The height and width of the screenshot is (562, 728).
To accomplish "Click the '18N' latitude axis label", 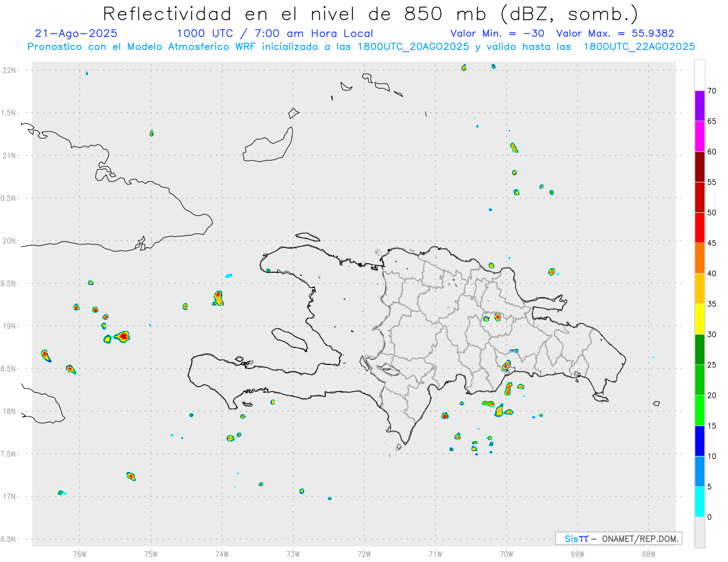I will [x=10, y=411].
